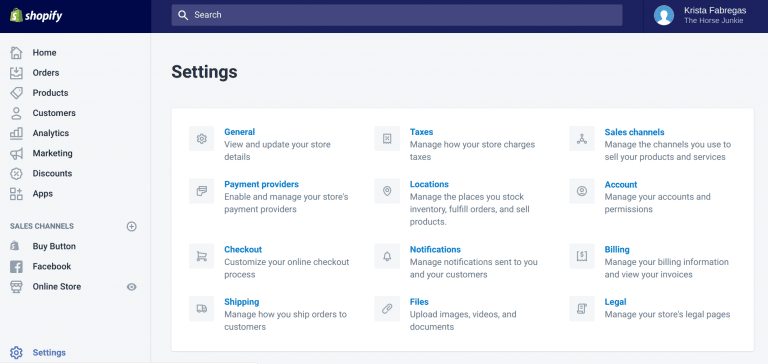Click the Shopify logo
Screen dimensions: 768x364
[36, 16]
